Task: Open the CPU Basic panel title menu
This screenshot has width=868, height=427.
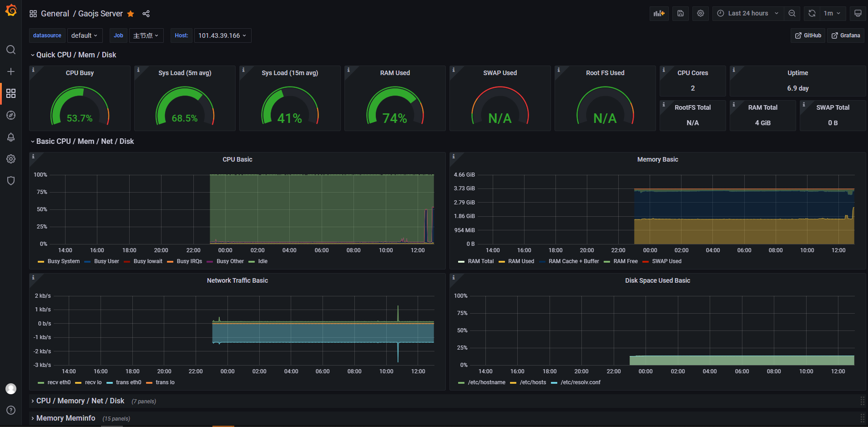Action: pyautogui.click(x=237, y=159)
